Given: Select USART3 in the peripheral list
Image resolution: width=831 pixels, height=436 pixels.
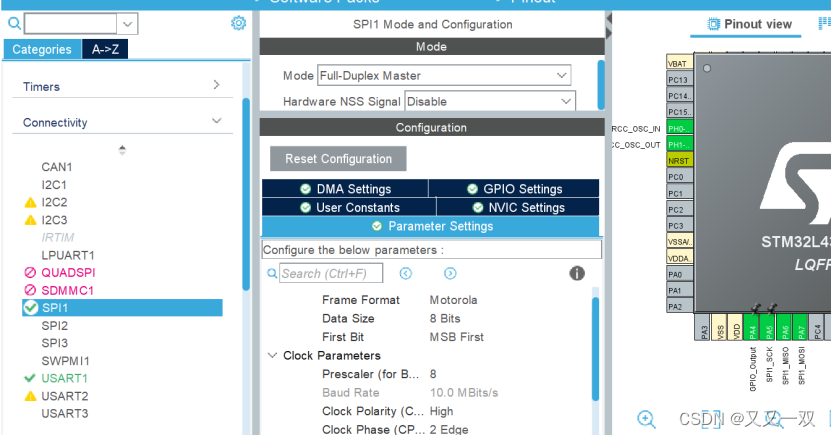Looking at the screenshot, I should pos(65,413).
